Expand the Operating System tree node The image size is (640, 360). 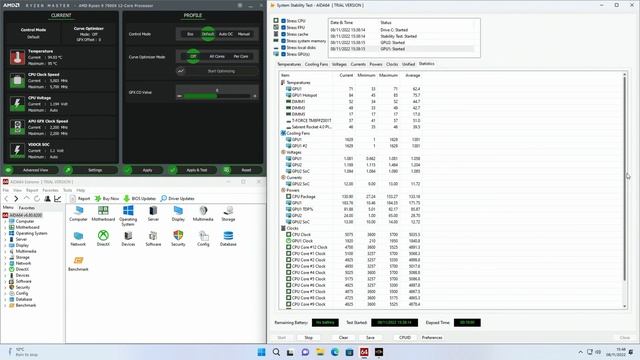click(5, 233)
